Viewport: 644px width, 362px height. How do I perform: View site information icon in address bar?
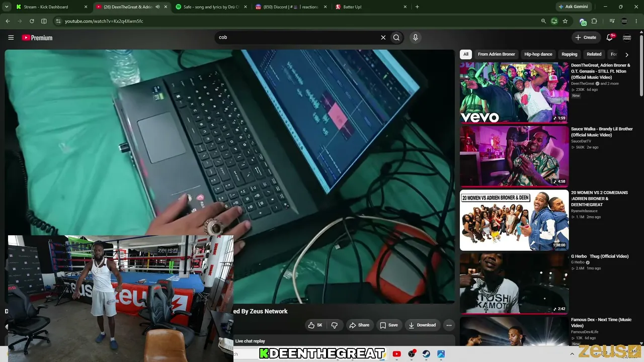58,21
